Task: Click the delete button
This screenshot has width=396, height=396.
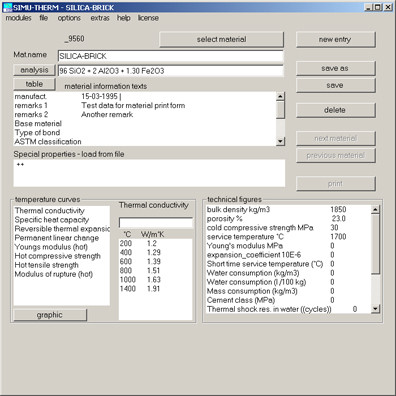Action: coord(335,110)
